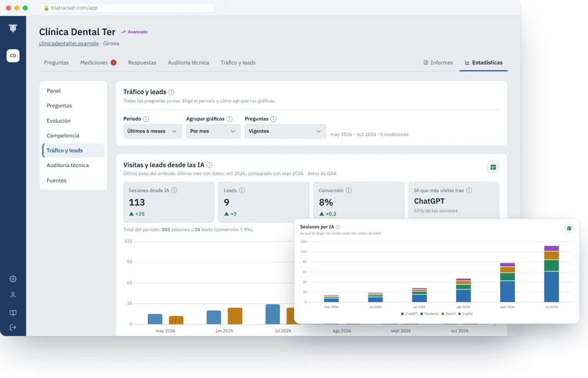The height and width of the screenshot is (378, 588).
Task: Select Competencia in the side menu
Action: click(x=73, y=136)
